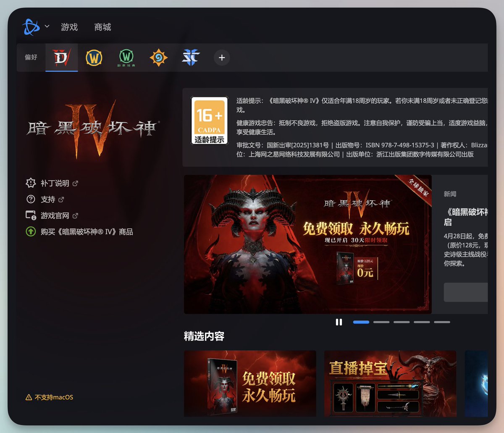Open the 支持 support link

[x=48, y=199]
